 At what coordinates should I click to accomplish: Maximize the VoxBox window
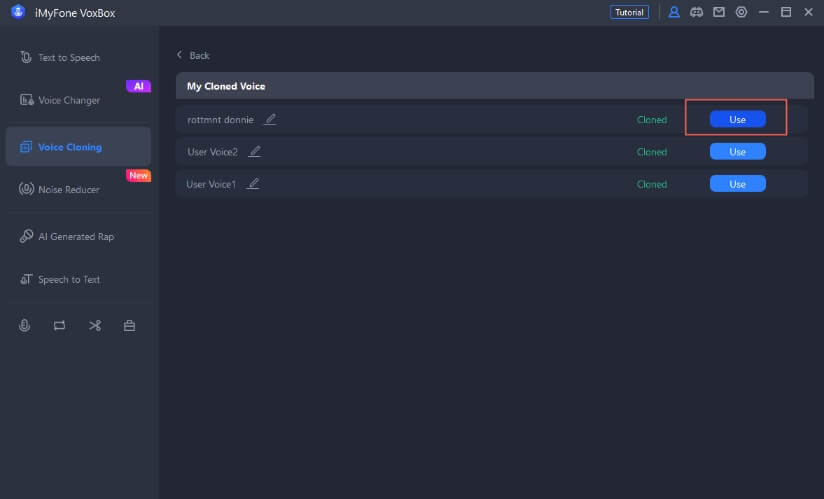tap(786, 12)
